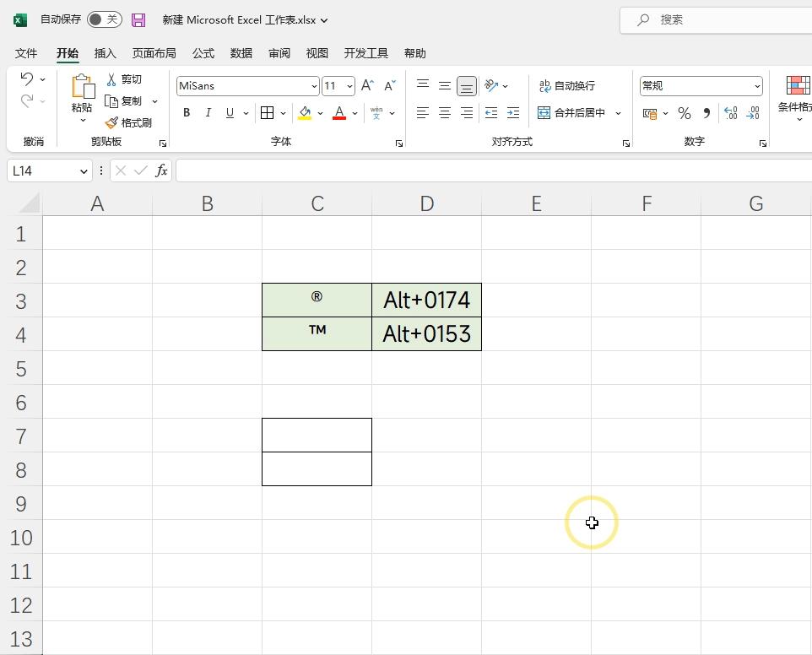Viewport: 812px width, 655px height.
Task: Click the text orientation icon
Action: 491,85
